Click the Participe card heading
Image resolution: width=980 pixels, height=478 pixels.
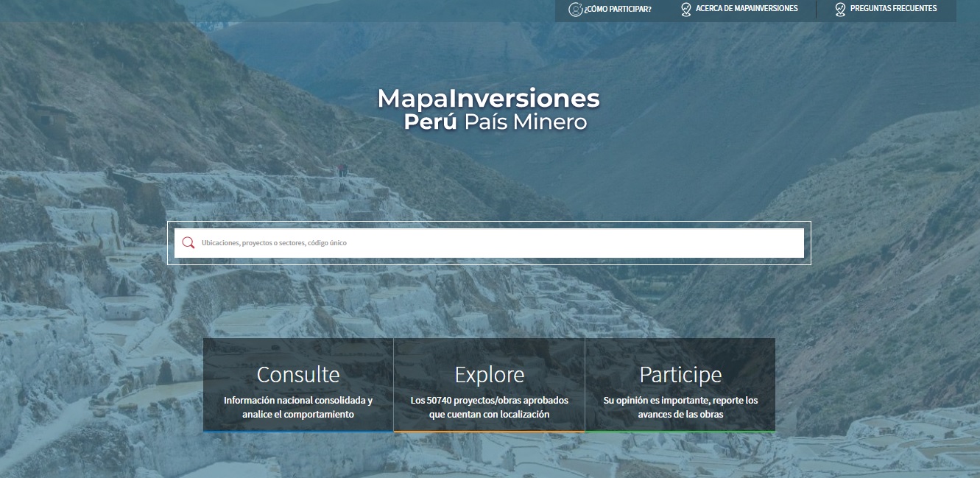pos(680,374)
